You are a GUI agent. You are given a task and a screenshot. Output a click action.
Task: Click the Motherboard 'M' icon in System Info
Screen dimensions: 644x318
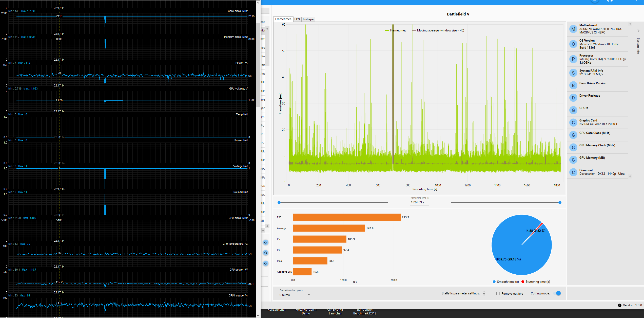573,29
